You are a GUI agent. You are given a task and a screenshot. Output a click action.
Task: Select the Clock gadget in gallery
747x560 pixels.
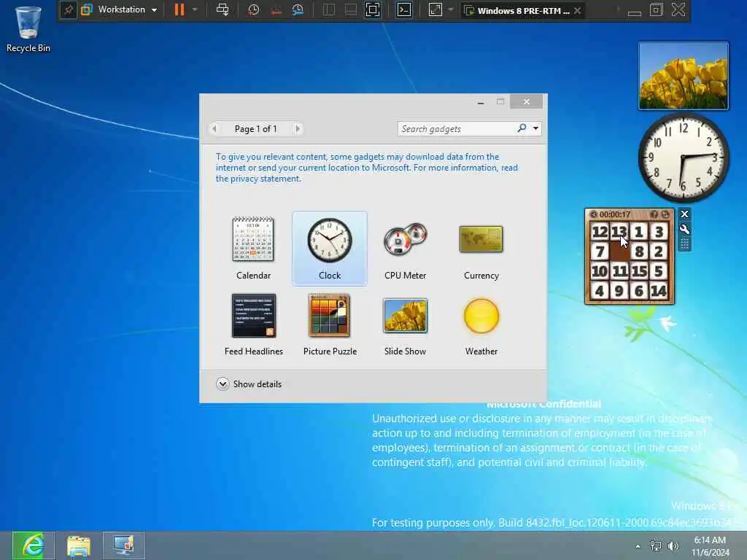tap(330, 248)
